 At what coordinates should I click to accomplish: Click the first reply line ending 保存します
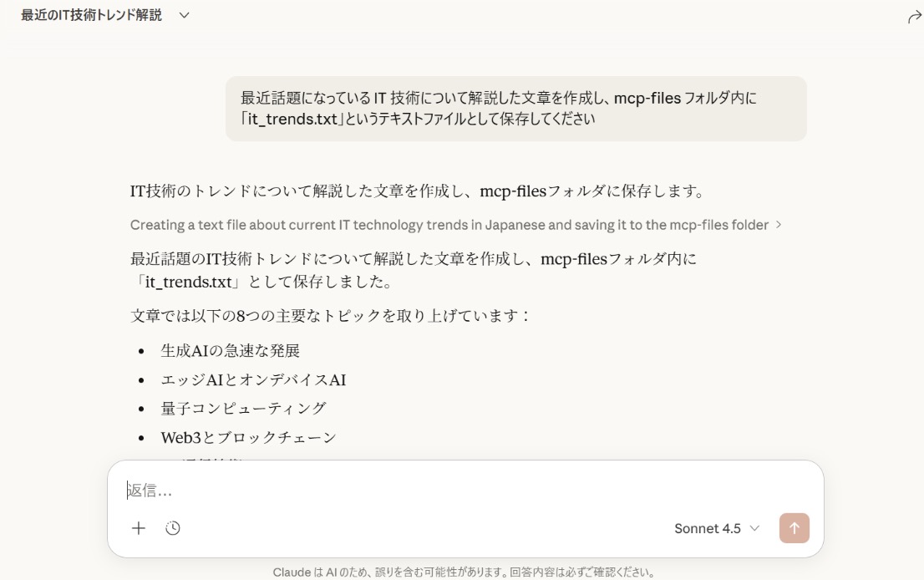pyautogui.click(x=418, y=191)
